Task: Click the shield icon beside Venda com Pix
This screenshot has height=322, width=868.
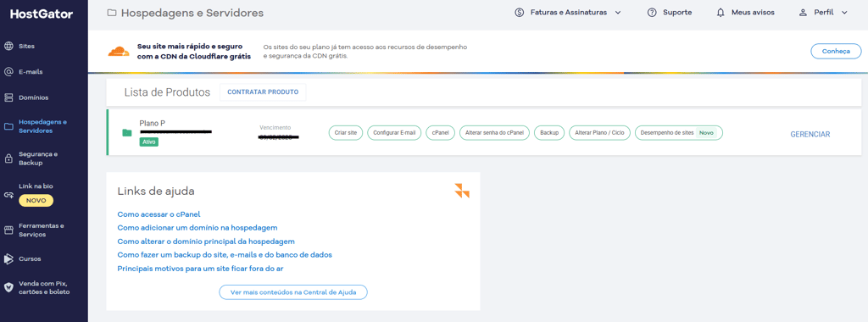Action: [8, 287]
